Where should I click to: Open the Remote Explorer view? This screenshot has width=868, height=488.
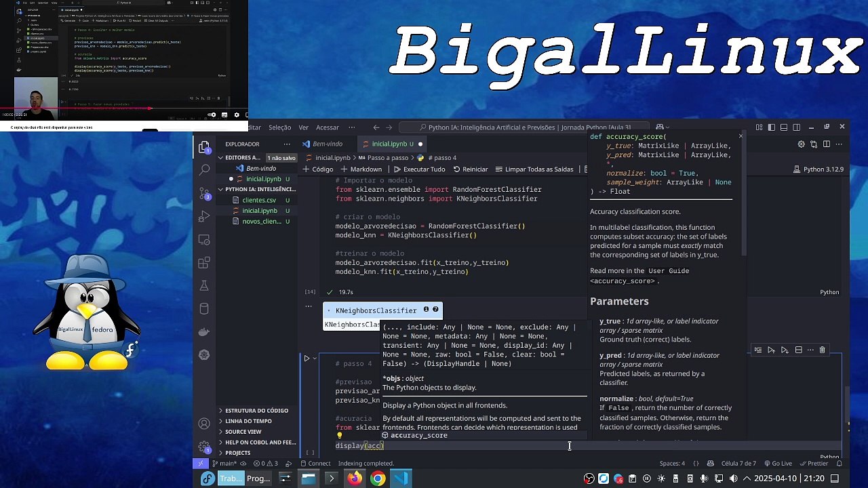tap(204, 239)
